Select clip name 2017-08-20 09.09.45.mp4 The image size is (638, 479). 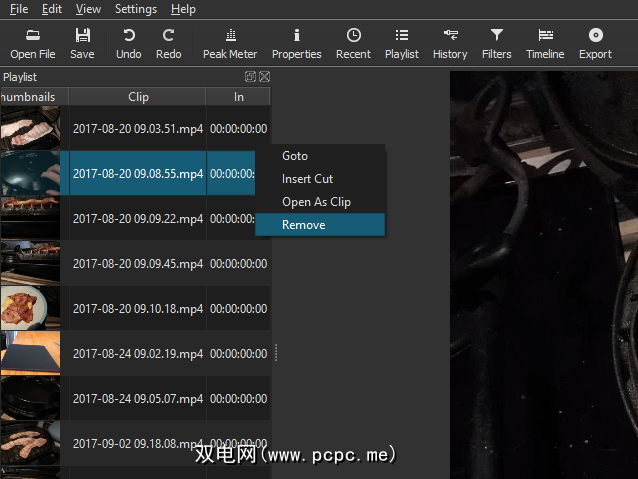pyautogui.click(x=138, y=263)
